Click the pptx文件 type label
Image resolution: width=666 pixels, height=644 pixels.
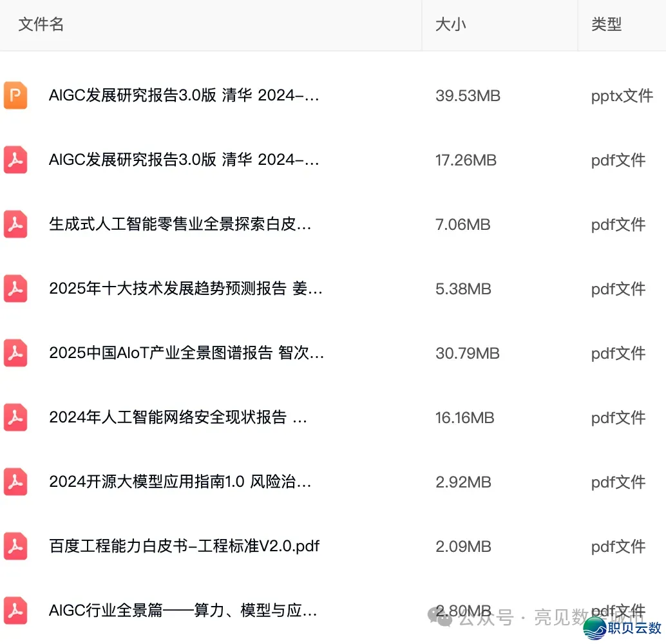click(x=622, y=96)
